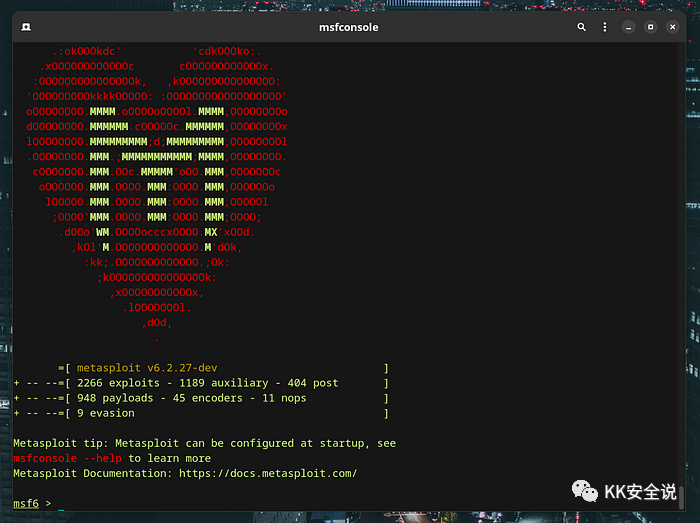Screen dimensions: 700x523
Task: Click the '11 nops' count text
Action: (x=284, y=398)
